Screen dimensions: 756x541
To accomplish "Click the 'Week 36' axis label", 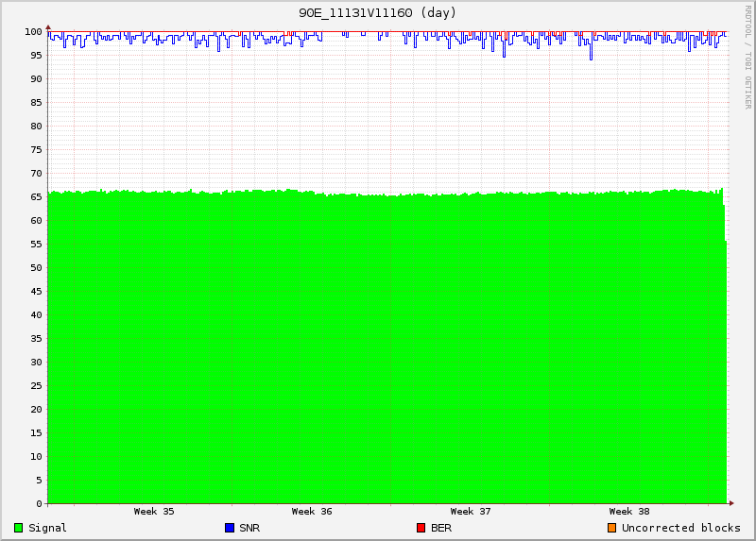I will [x=312, y=511].
